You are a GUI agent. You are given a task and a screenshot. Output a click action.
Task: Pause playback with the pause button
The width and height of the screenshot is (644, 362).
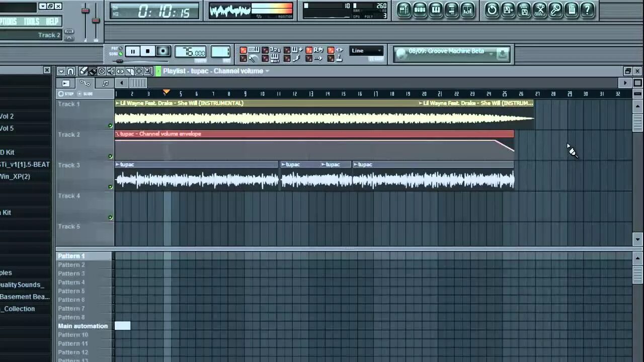[133, 51]
